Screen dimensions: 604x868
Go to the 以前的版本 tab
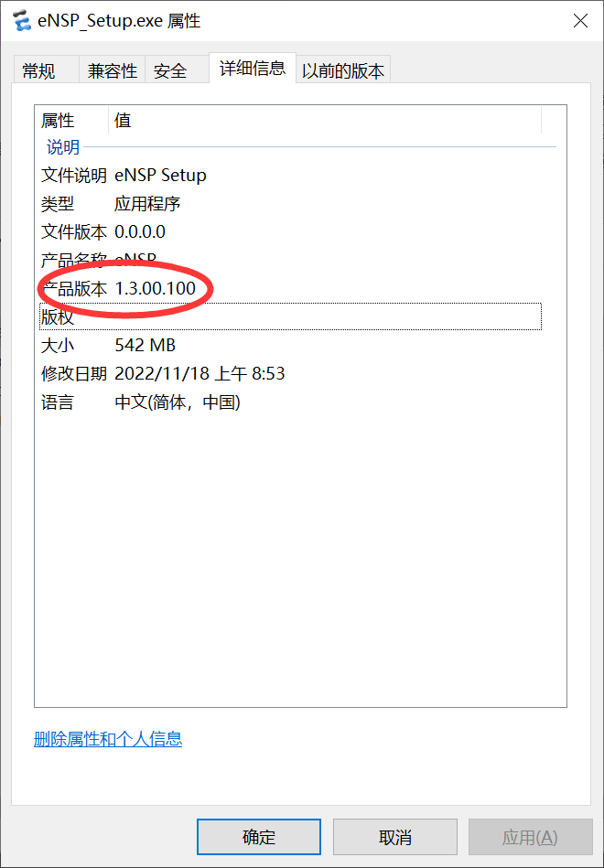(x=343, y=70)
